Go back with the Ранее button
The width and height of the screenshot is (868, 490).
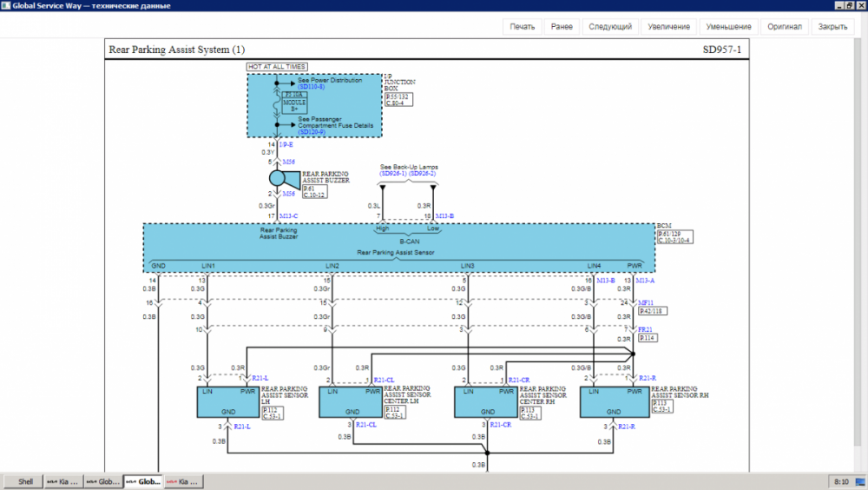click(x=562, y=27)
